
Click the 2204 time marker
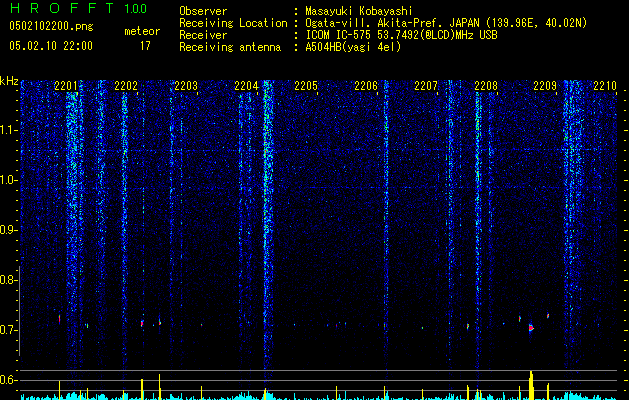click(x=246, y=86)
